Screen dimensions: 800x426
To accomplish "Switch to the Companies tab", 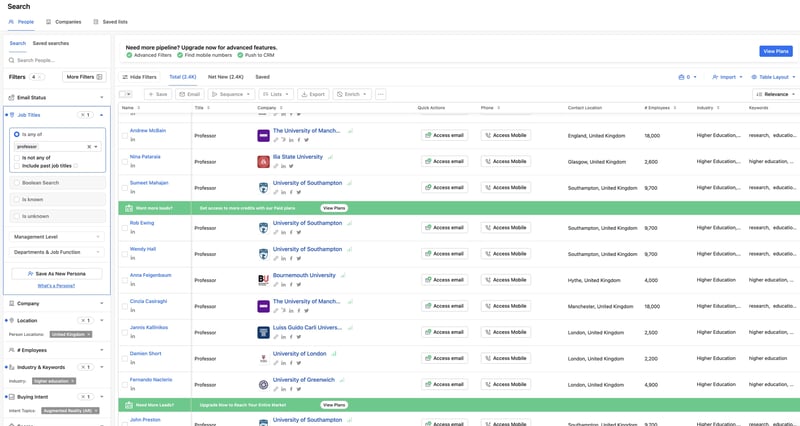I will [x=64, y=22].
